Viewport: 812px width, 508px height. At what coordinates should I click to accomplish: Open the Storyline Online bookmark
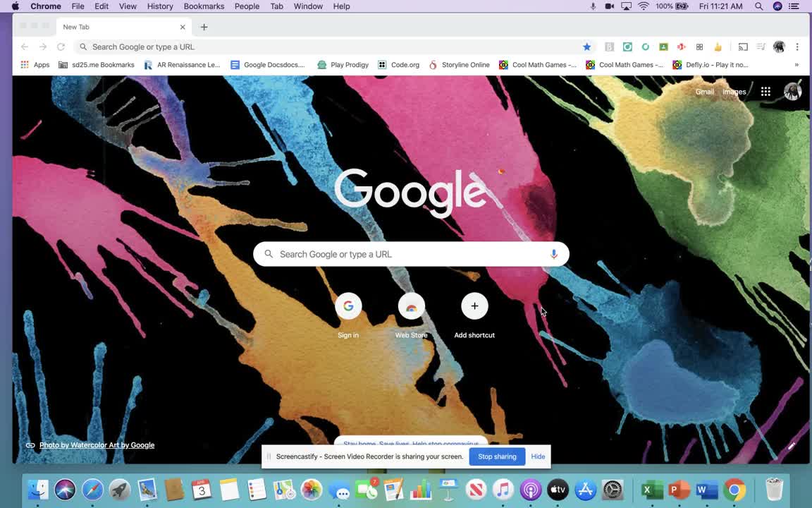(460, 65)
